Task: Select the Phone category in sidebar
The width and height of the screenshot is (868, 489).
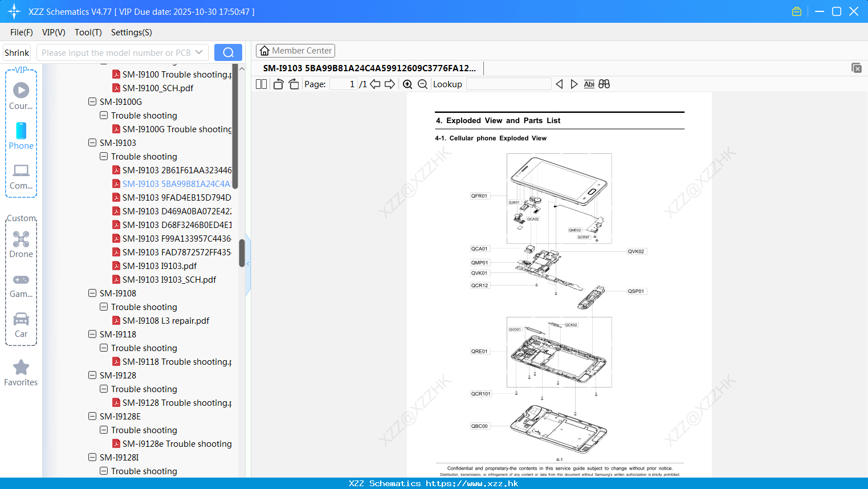Action: coord(21,136)
